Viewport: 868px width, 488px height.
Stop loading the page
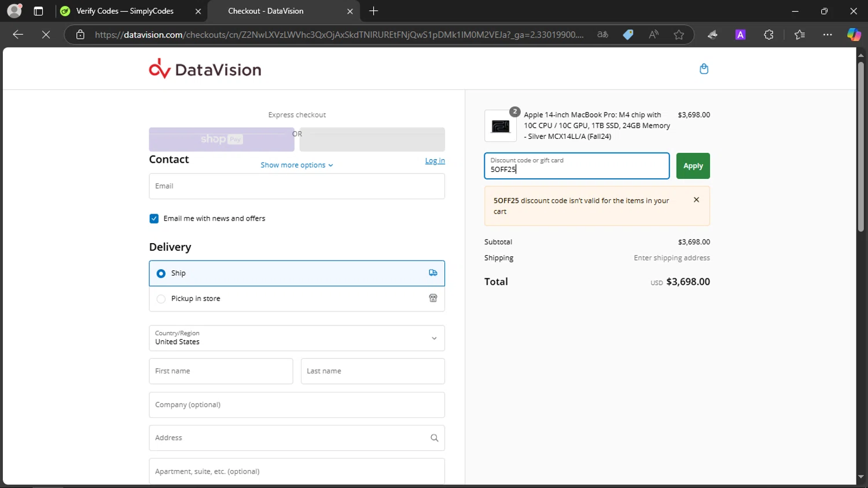point(46,35)
